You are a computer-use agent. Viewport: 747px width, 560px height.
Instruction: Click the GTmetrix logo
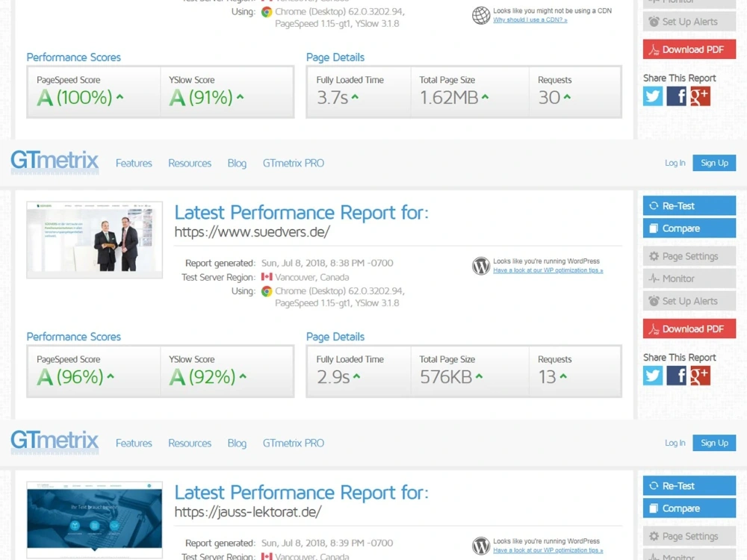[55, 161]
